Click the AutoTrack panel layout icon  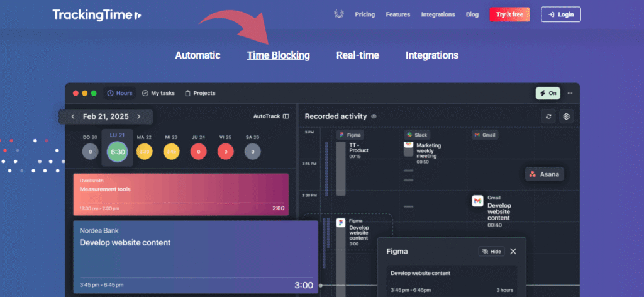(x=286, y=116)
